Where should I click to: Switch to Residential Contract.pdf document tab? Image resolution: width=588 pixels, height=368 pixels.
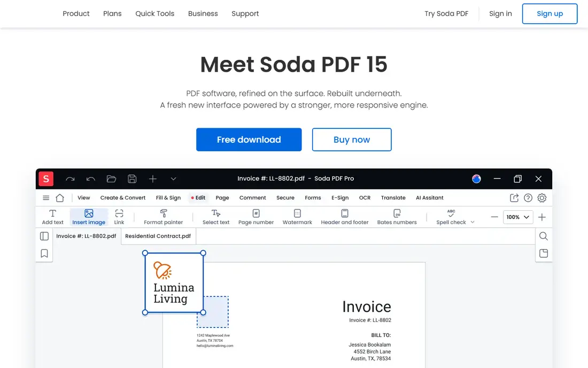158,236
